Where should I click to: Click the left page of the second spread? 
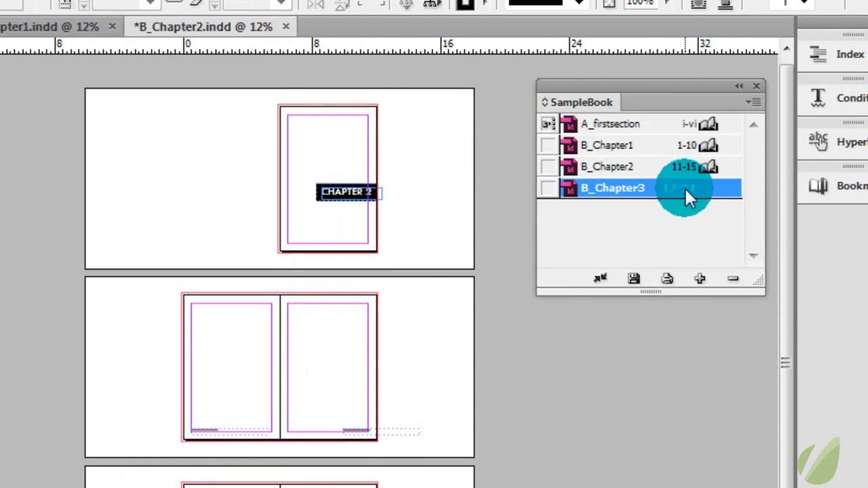point(231,367)
